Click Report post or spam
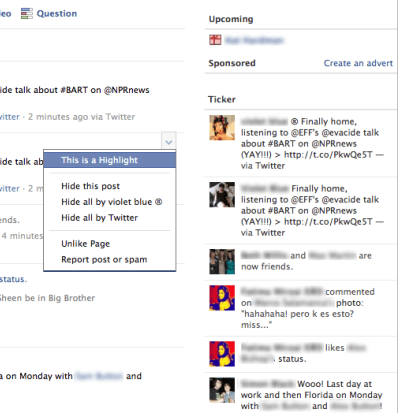This screenshot has width=398, height=413. pyautogui.click(x=104, y=259)
